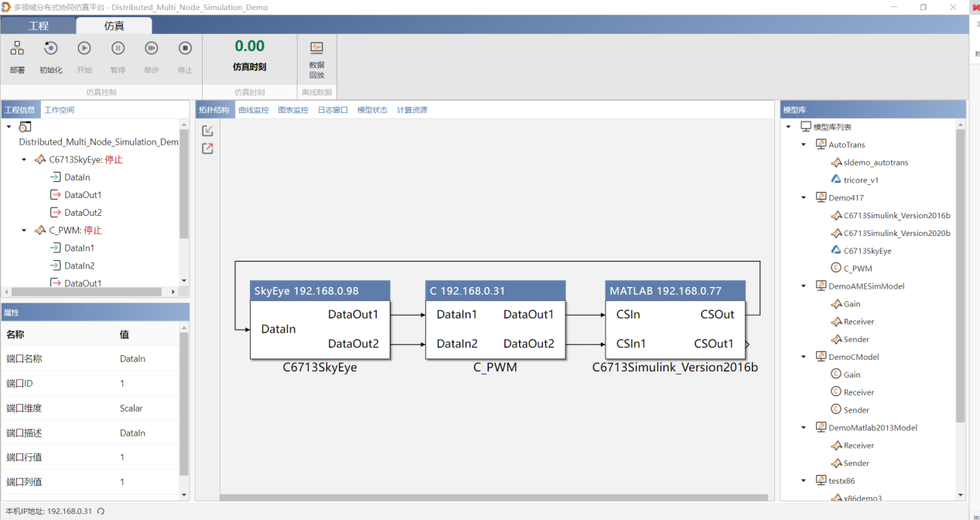The height and width of the screenshot is (520, 980).
Task: Collapse the project root tree node
Action: (8, 126)
